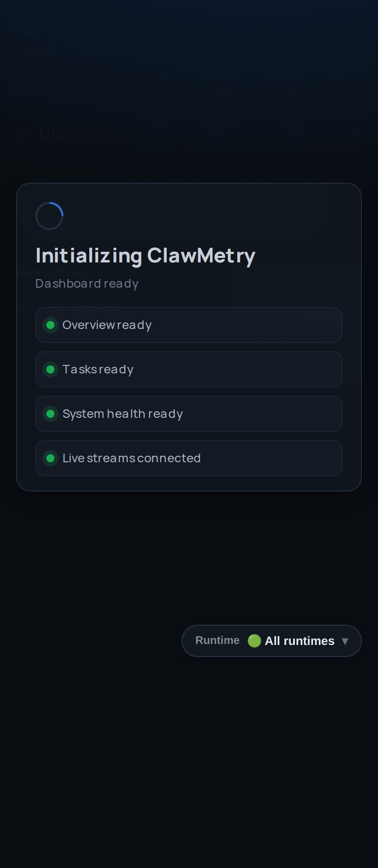Image resolution: width=378 pixels, height=868 pixels.
Task: Click the Dashboard ready subtitle text
Action: pos(87,284)
